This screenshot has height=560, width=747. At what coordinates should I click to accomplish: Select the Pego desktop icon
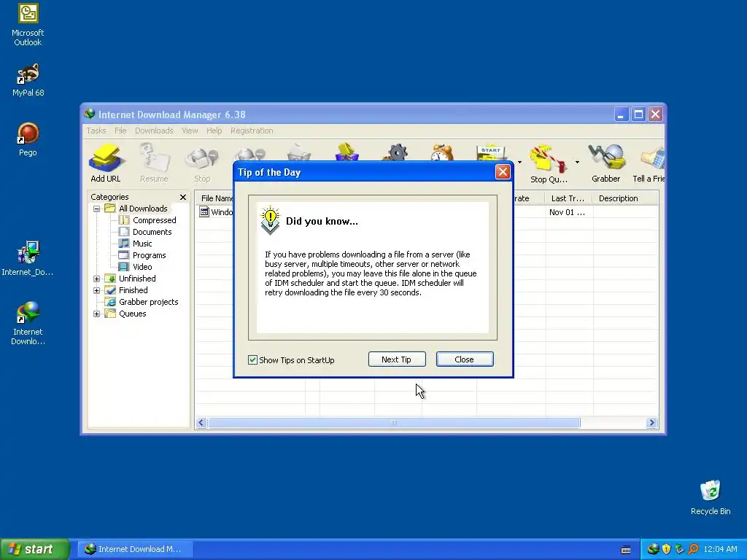point(28,139)
